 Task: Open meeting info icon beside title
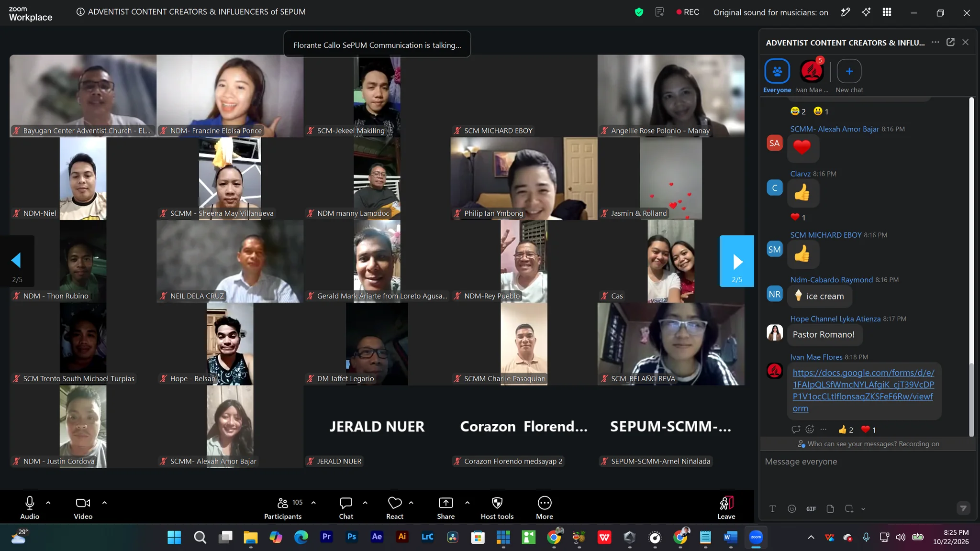coord(80,12)
